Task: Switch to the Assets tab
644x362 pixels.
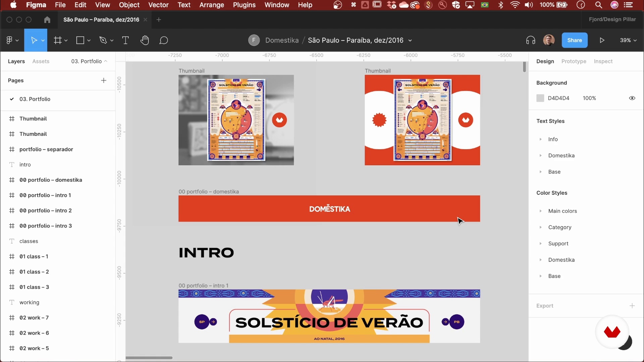Action: pos(41,61)
